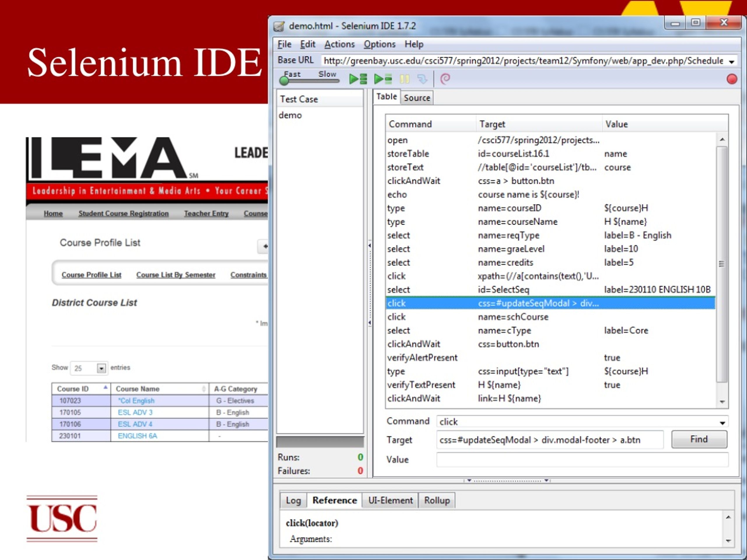Switch to the Source tab

417,98
